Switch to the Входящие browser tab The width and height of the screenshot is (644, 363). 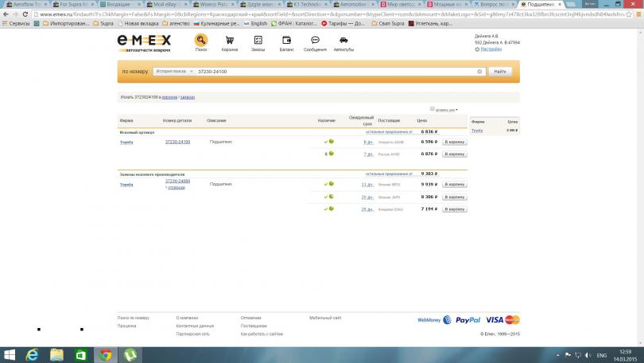pos(119,4)
